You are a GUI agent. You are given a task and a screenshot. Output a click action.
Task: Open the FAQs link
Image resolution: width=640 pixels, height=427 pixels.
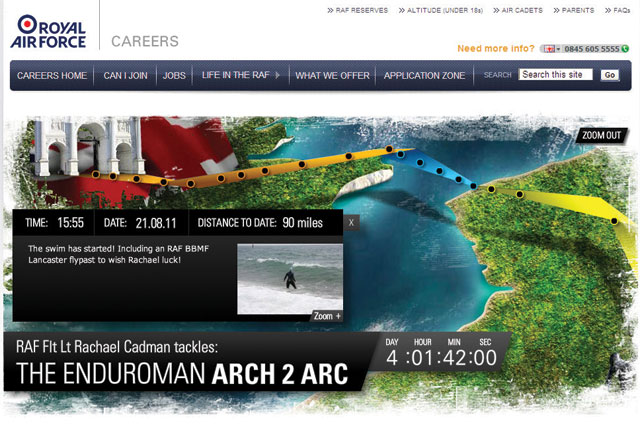tap(618, 10)
